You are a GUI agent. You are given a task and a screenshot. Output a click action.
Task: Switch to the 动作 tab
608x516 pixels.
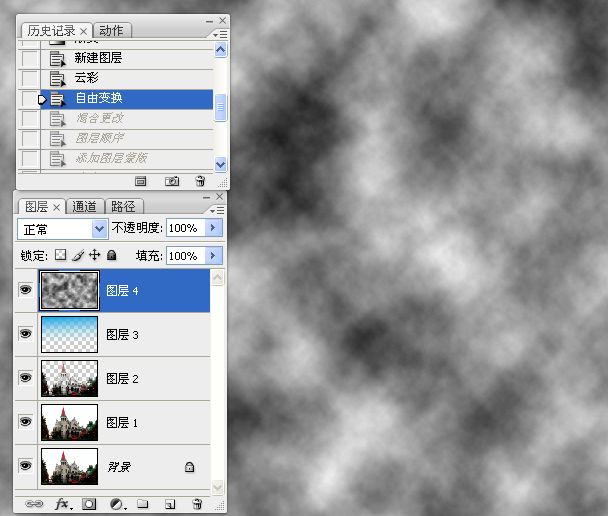[x=112, y=30]
